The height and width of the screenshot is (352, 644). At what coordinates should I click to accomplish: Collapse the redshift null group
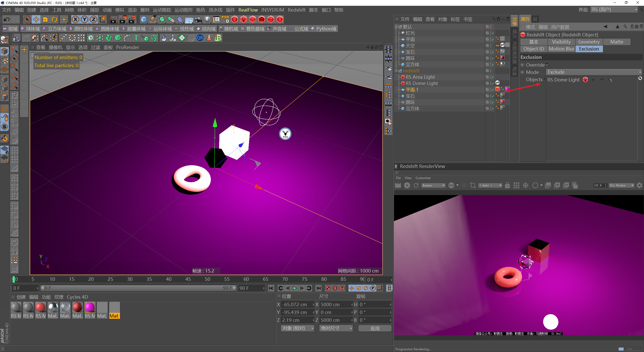[x=396, y=71]
